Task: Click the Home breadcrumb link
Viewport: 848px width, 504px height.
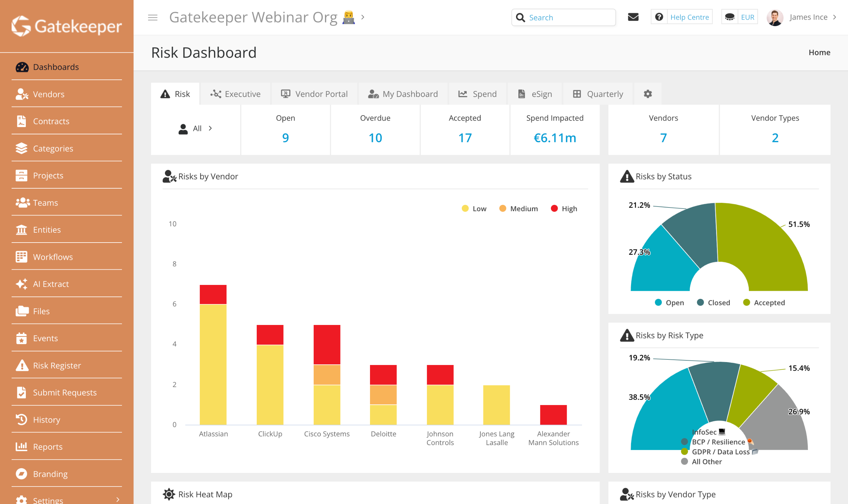Action: click(819, 52)
